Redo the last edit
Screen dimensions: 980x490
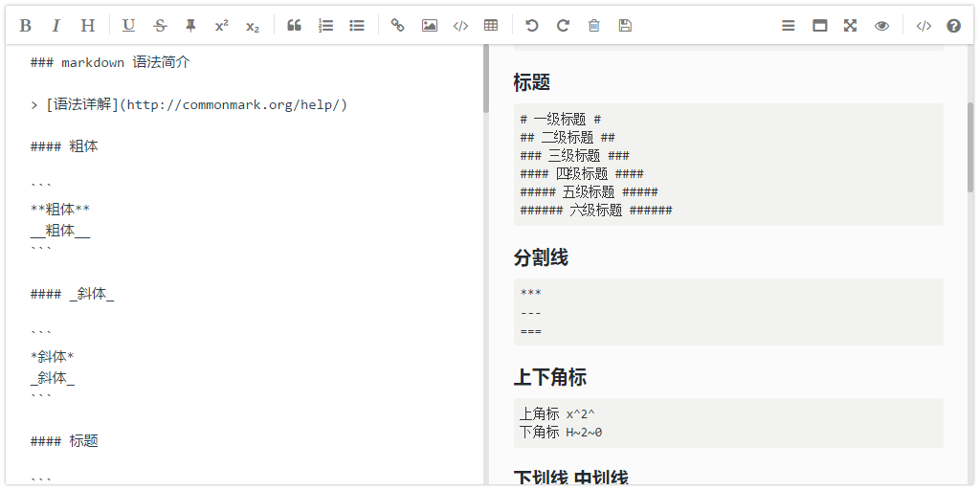click(x=563, y=26)
